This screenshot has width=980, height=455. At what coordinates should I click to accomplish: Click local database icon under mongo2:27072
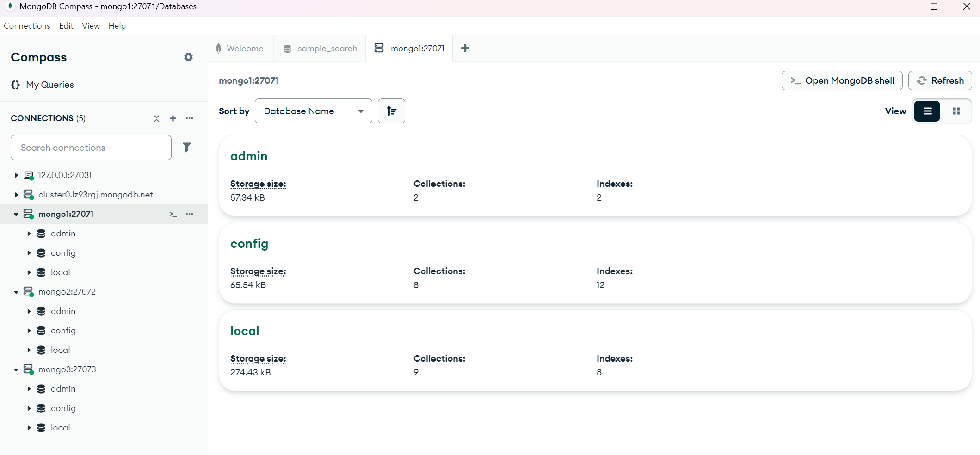[41, 350]
